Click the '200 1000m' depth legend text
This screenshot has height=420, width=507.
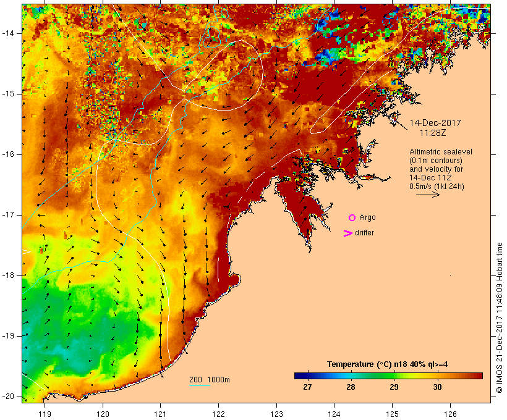pyautogui.click(x=210, y=380)
